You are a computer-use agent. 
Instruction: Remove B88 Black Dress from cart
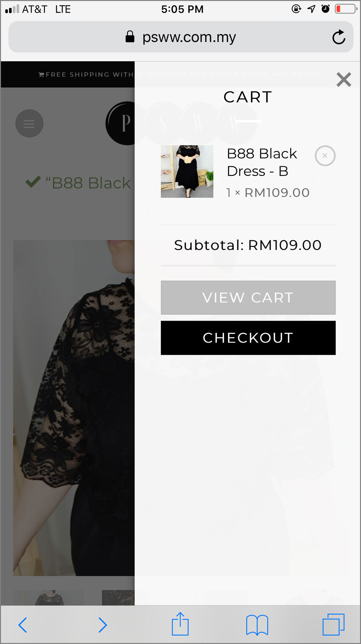(x=325, y=156)
